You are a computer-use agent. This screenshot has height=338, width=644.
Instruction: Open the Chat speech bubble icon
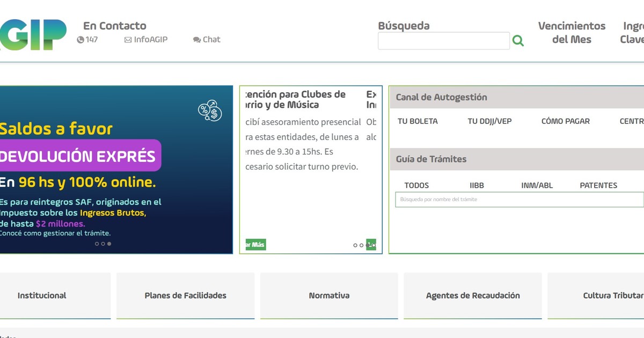click(196, 40)
